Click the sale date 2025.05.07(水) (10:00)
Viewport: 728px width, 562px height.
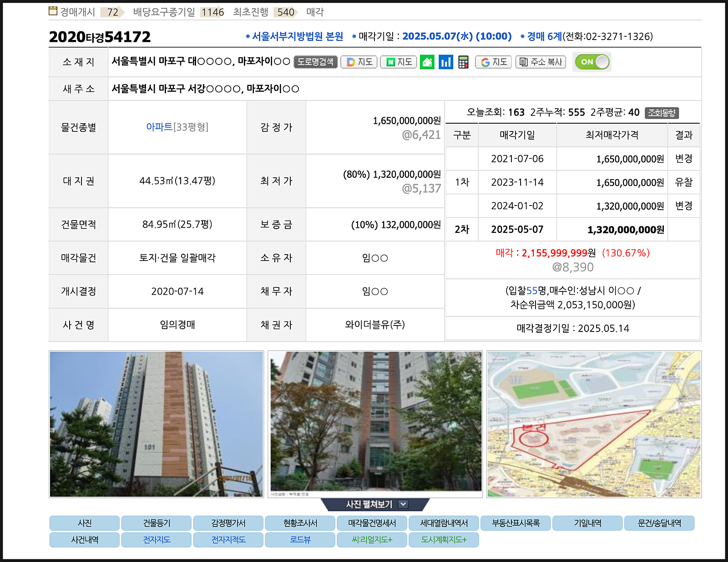pos(457,36)
